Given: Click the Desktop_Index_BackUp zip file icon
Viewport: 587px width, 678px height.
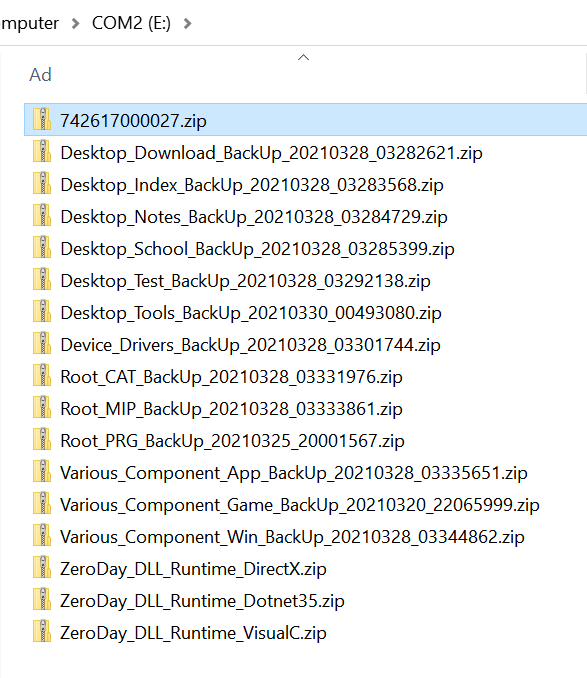Looking at the screenshot, I should pyautogui.click(x=42, y=183).
